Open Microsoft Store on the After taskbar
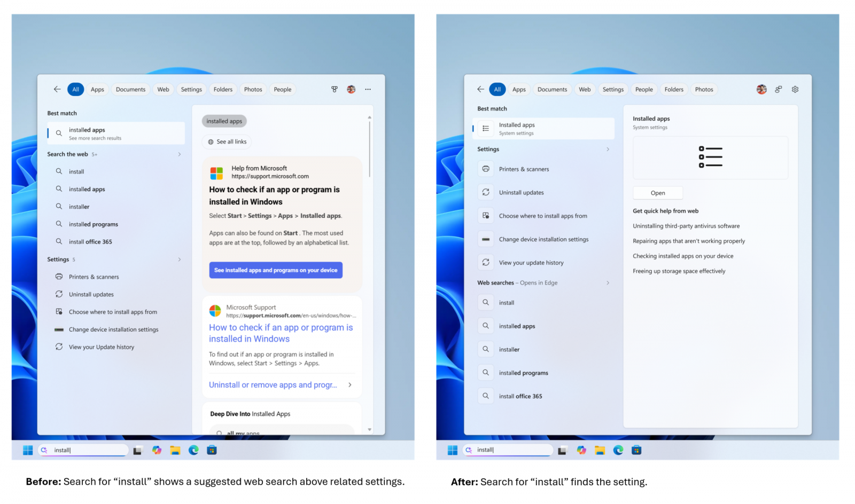 (636, 450)
